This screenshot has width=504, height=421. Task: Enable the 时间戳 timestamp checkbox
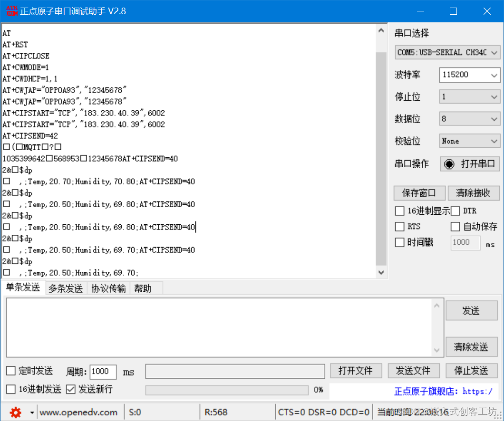coord(399,242)
